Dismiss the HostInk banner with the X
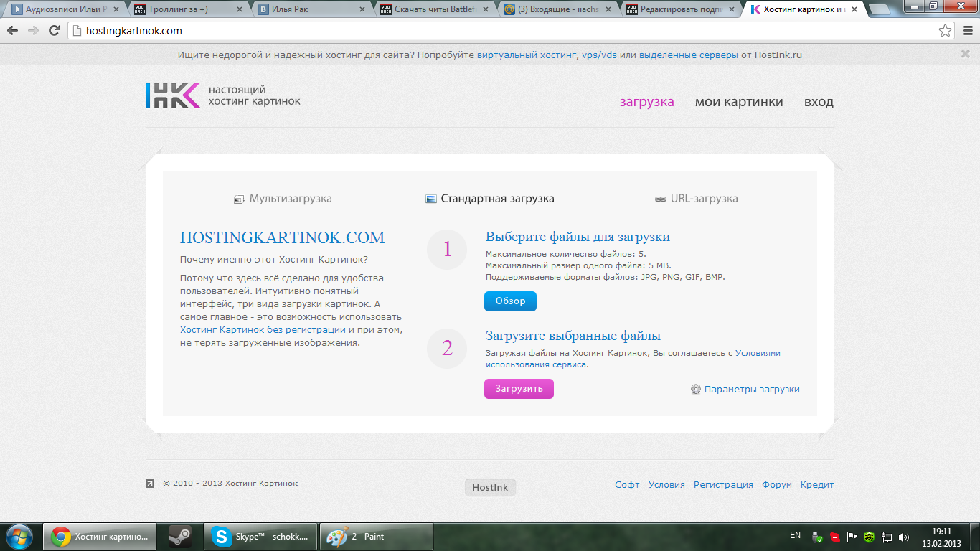Screen dimensions: 980x551 tap(965, 54)
